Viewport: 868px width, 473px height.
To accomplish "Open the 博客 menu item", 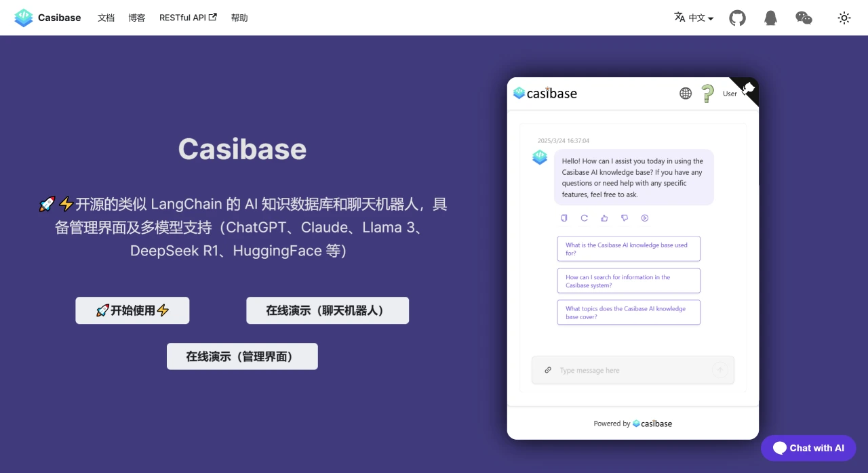I will 137,18.
